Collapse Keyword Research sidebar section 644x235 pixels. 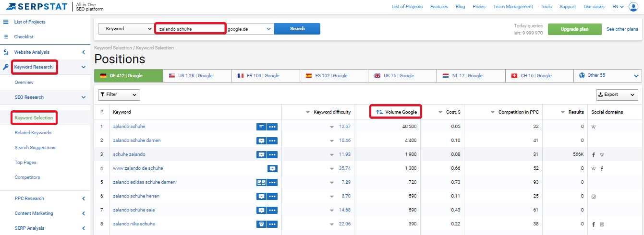pyautogui.click(x=84, y=67)
